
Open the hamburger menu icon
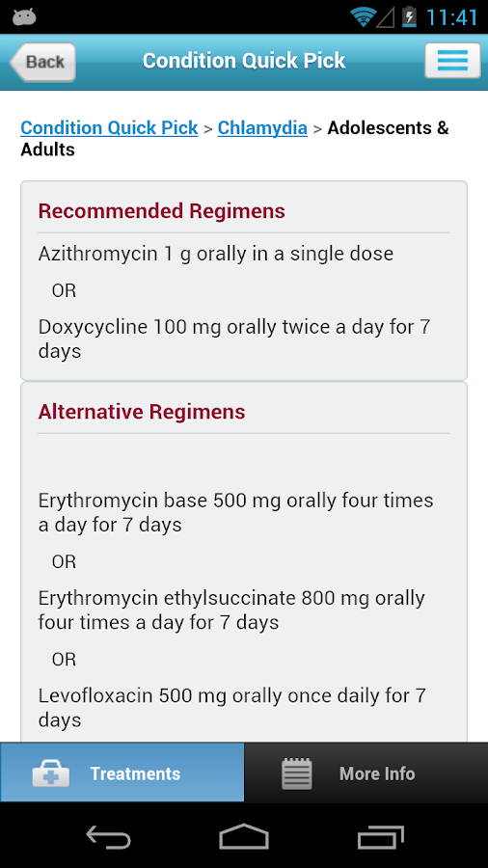pyautogui.click(x=452, y=61)
